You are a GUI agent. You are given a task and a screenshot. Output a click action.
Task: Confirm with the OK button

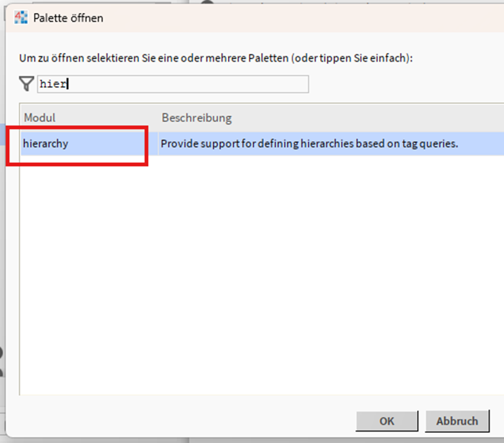tap(387, 421)
